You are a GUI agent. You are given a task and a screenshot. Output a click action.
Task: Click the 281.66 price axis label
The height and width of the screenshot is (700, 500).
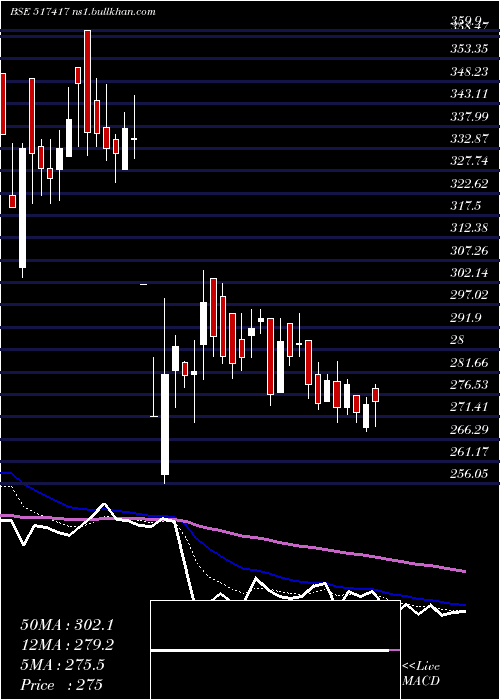[468, 362]
